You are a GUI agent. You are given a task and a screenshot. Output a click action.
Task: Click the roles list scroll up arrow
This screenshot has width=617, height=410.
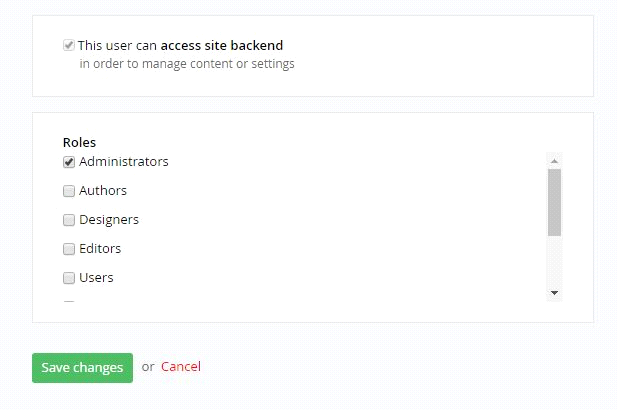click(554, 161)
